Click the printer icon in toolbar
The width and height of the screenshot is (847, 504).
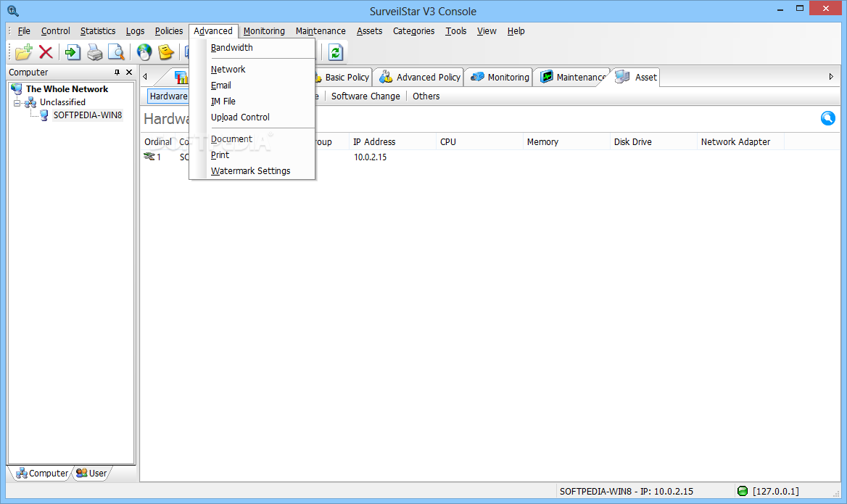pyautogui.click(x=94, y=52)
